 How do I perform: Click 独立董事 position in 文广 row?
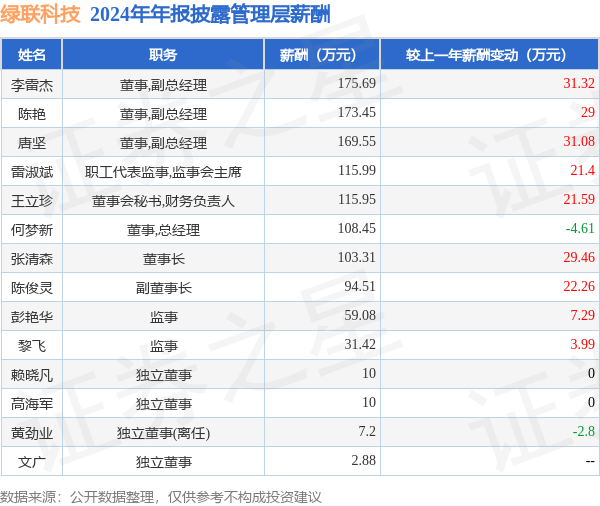coord(163,462)
